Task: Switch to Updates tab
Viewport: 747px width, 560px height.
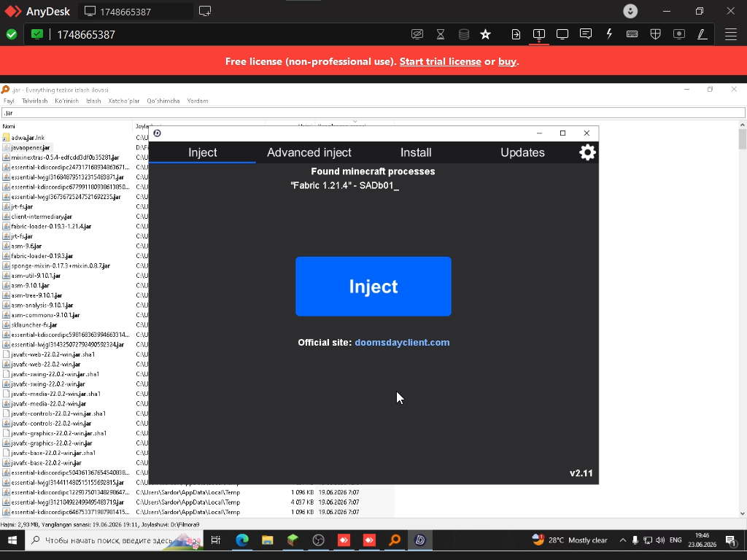Action: point(522,152)
